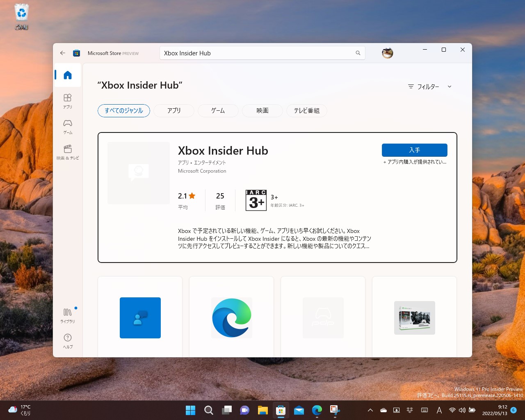
Task: Click the IARC 3+ age rating badge
Action: click(x=256, y=200)
